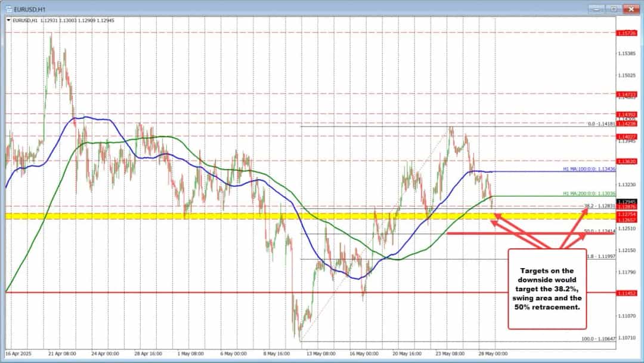Click the 1.11452 red price tag
This screenshot has width=644, height=363.
click(x=627, y=293)
